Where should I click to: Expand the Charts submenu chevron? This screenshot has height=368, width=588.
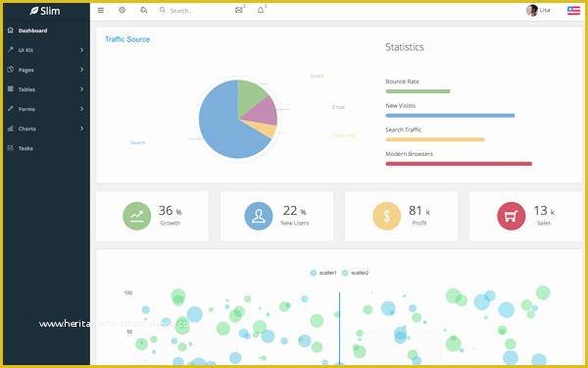coord(81,129)
